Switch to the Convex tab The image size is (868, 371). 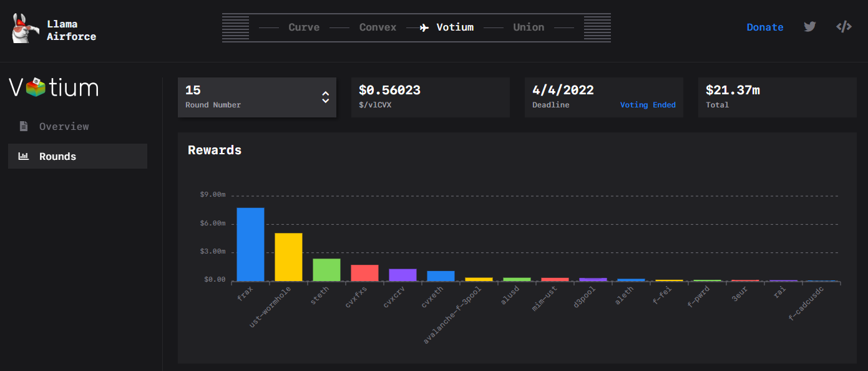[378, 27]
